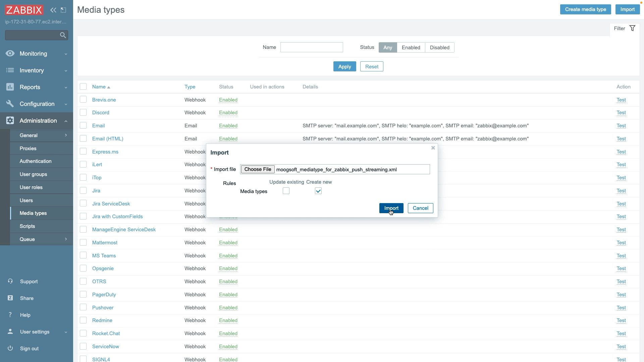
Task: Hide the sidebar with kiosk icon
Action: [x=63, y=10]
